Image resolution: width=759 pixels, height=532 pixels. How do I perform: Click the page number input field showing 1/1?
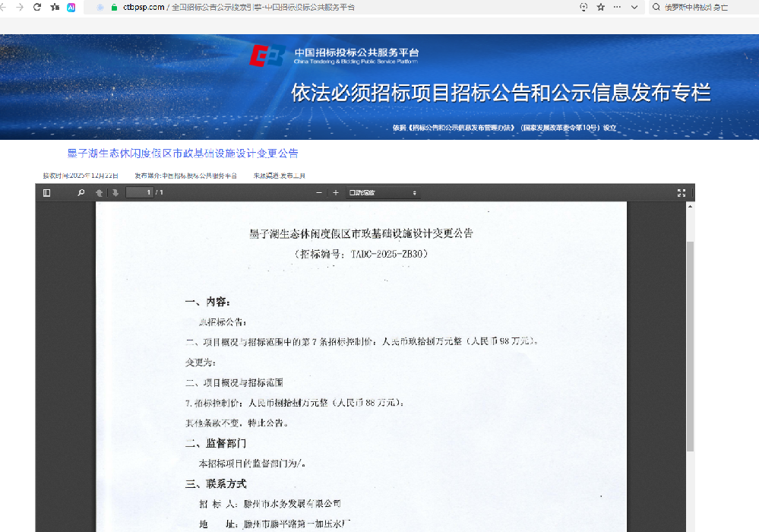tap(141, 192)
